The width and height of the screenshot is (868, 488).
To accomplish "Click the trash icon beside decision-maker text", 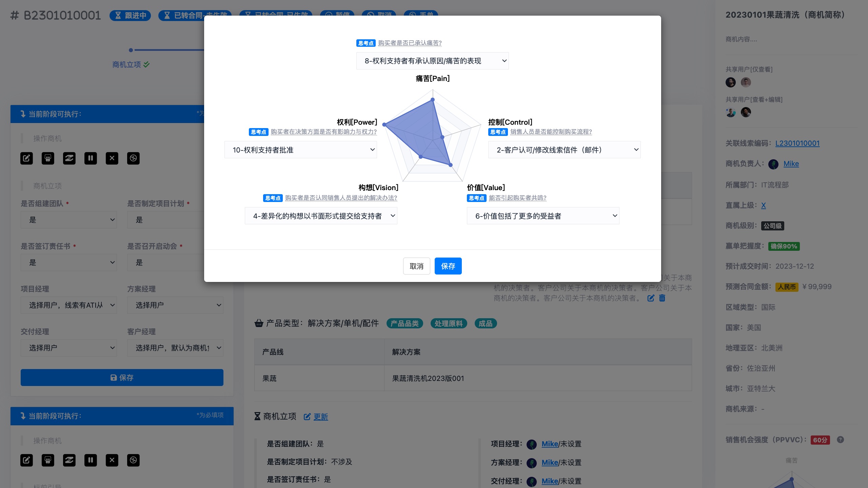I will coord(662,298).
